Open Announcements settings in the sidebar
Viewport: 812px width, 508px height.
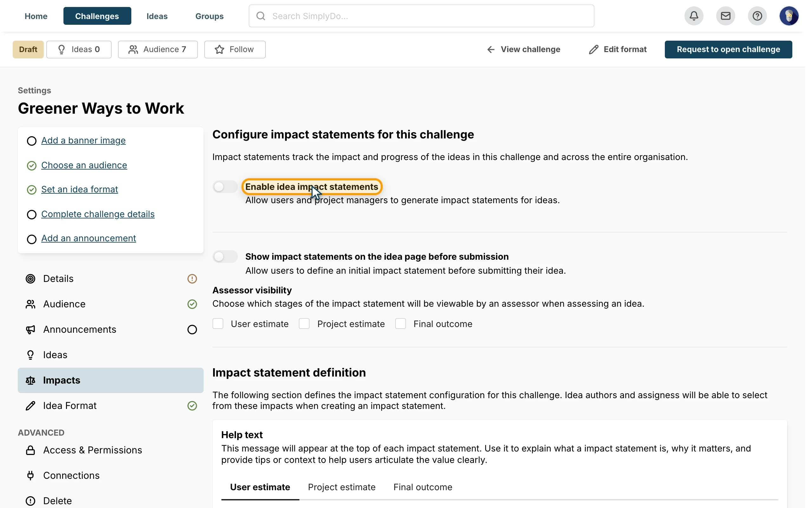point(110,330)
